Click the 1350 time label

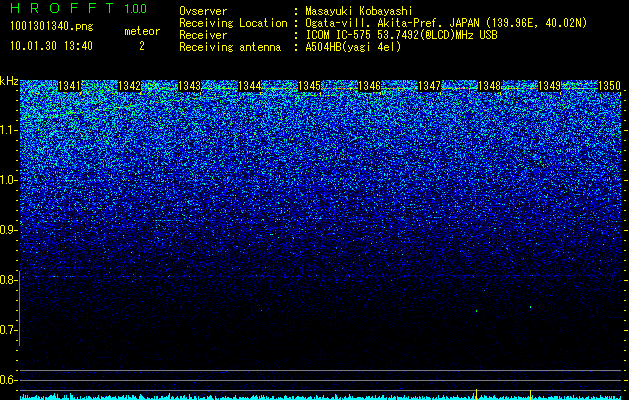coord(609,86)
